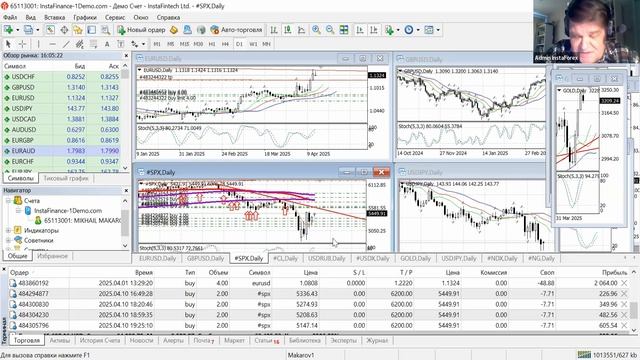This screenshot has height=360, width=640.
Task: Switch timeframe to M5
Action: pyautogui.click(x=171, y=44)
